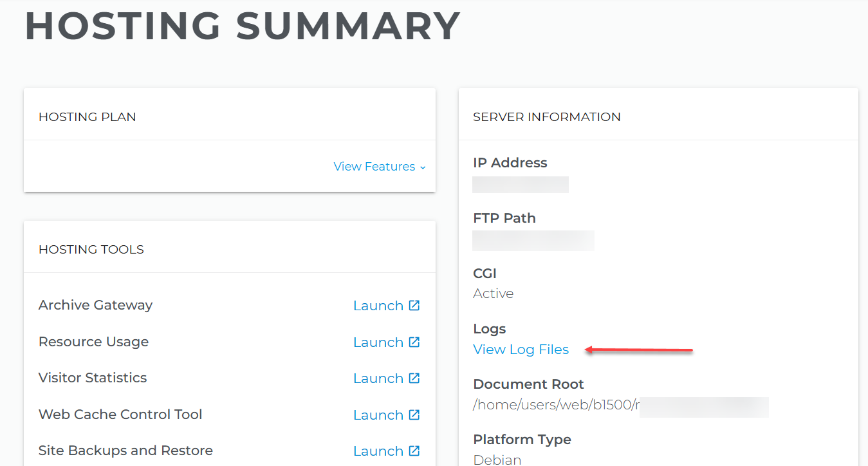Select the Resource Usage label
Image resolution: width=868 pixels, height=466 pixels.
(x=93, y=342)
